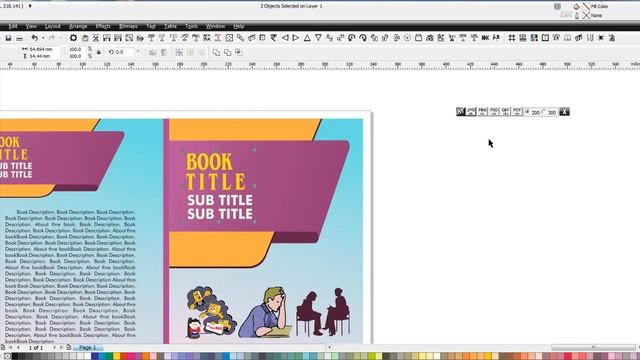Click the book description paragraph text
The height and width of the screenshot is (360, 640).
pos(70,276)
